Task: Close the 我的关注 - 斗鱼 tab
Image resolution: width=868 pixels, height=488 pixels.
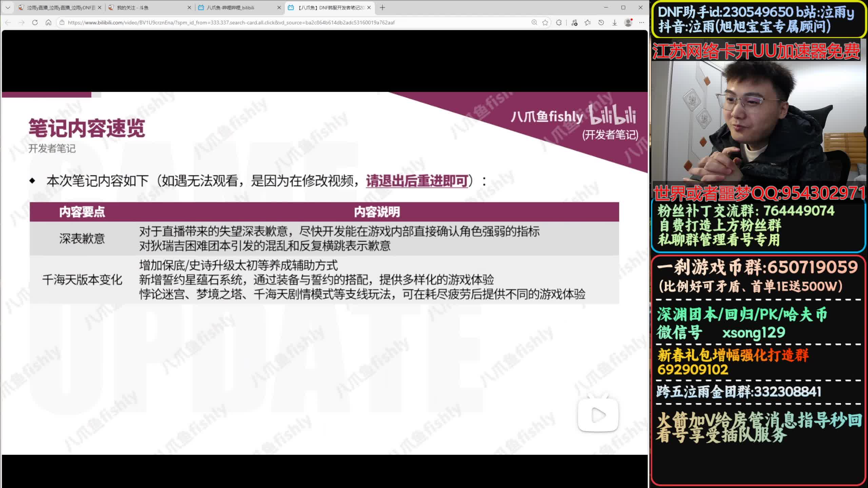Action: point(189,7)
